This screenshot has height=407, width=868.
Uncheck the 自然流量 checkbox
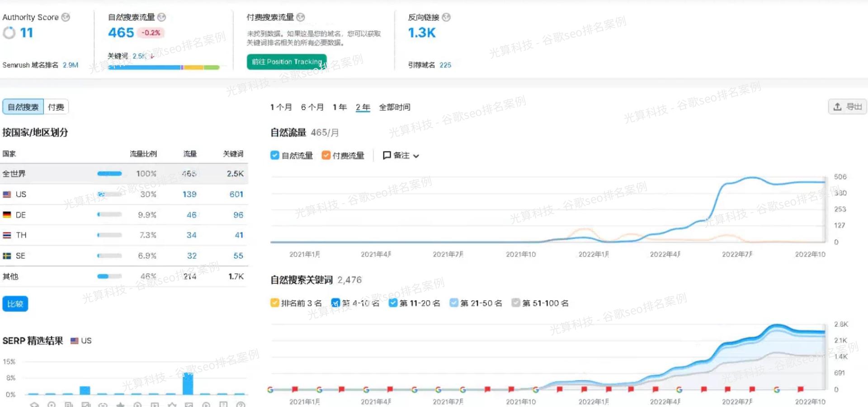[275, 155]
